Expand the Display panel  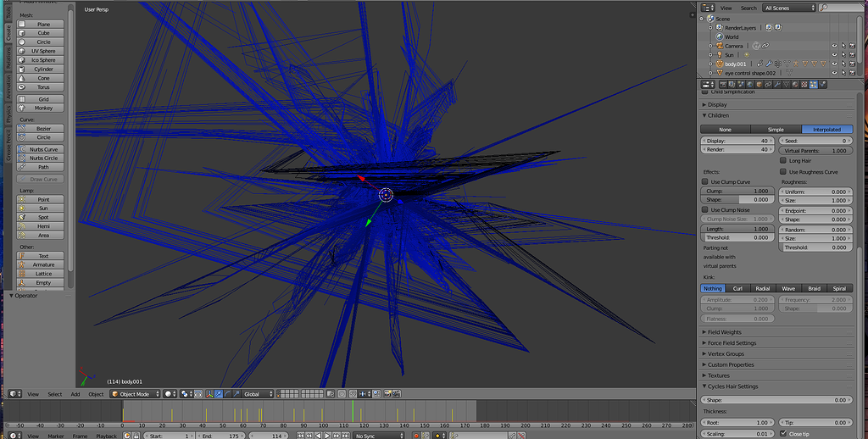coord(717,104)
